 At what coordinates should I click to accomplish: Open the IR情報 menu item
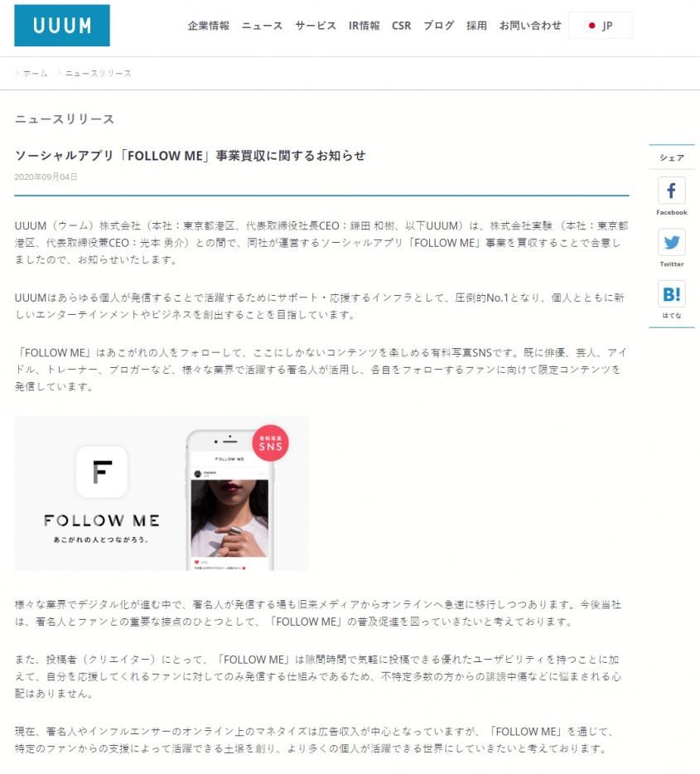tap(364, 26)
